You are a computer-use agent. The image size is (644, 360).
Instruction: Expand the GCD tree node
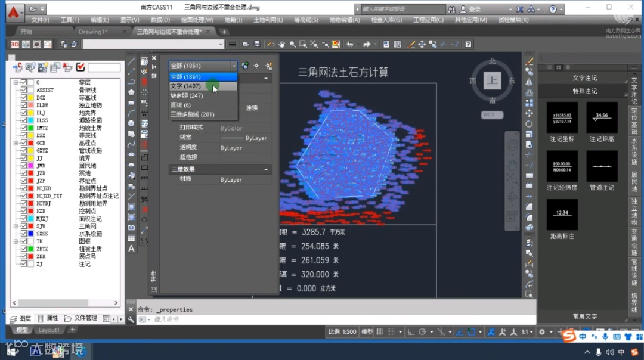tap(16, 143)
